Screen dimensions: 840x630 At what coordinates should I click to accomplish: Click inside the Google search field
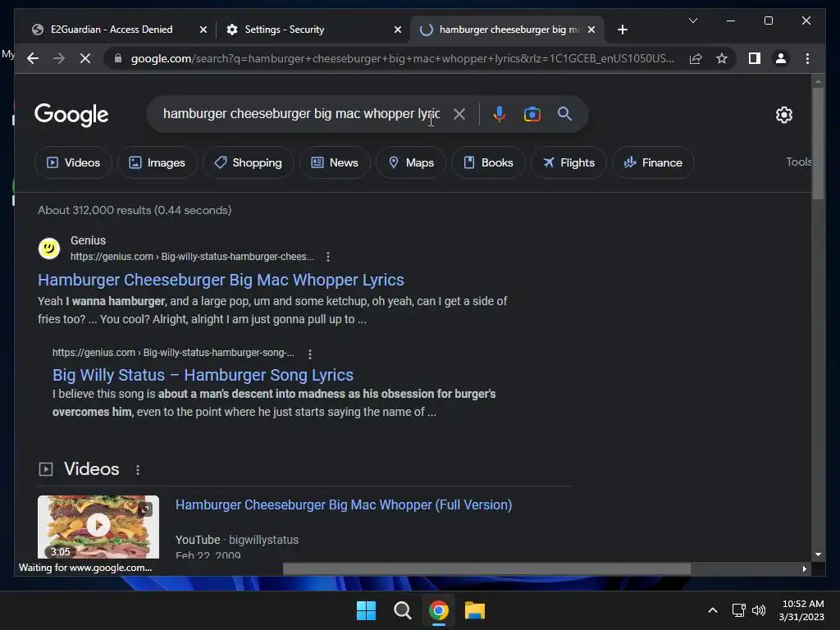tap(301, 113)
